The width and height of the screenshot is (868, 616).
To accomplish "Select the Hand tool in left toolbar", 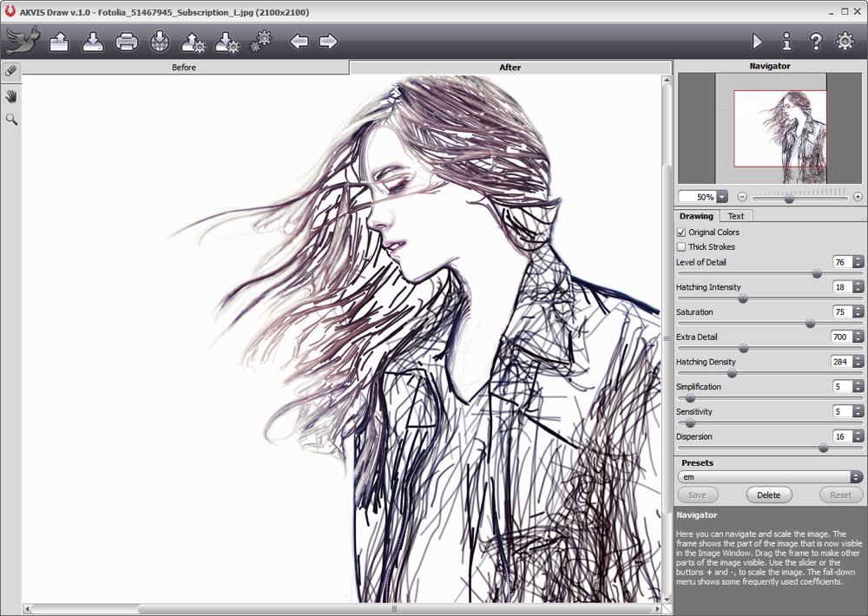I will pyautogui.click(x=11, y=95).
